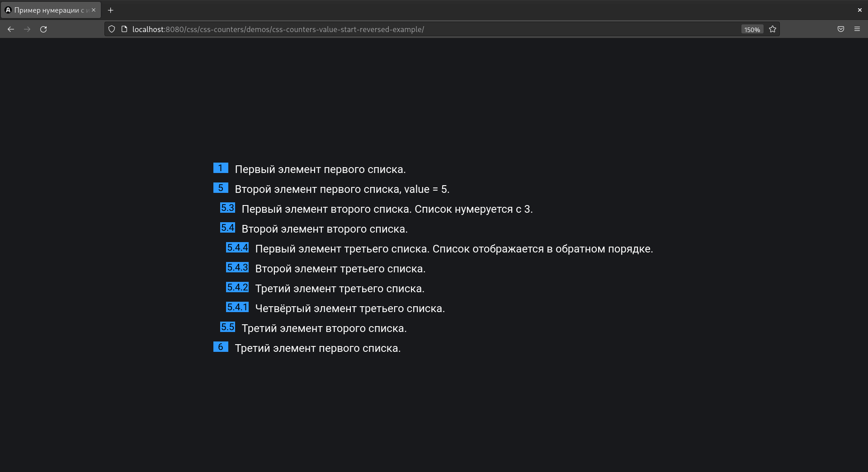The height and width of the screenshot is (472, 868).
Task: Click the blue counter marker '6'
Action: (x=221, y=347)
